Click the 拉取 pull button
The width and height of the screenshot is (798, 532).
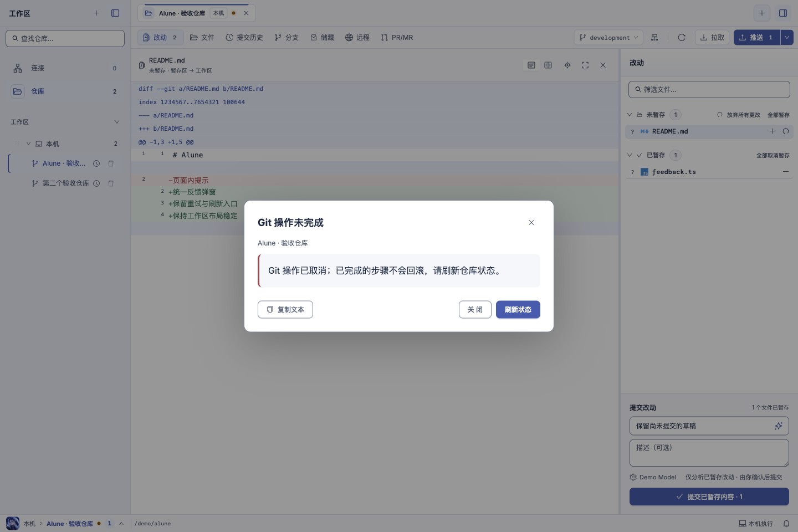click(x=712, y=37)
